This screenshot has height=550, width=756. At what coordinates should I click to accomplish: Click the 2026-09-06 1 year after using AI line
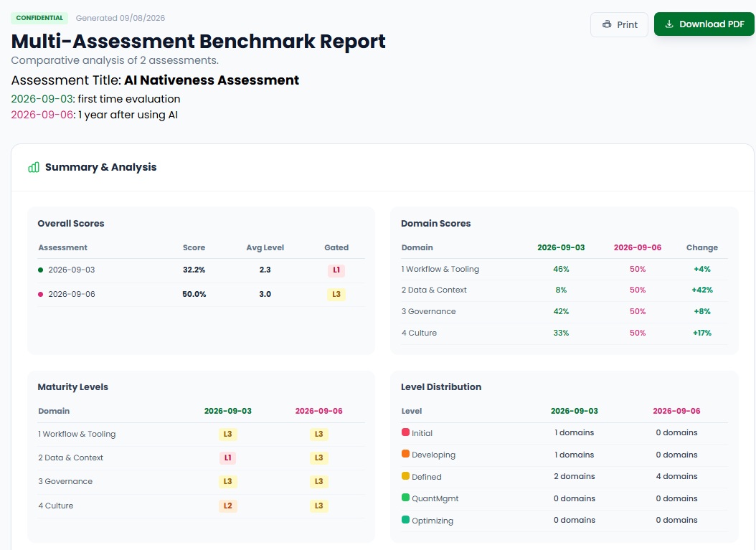95,115
